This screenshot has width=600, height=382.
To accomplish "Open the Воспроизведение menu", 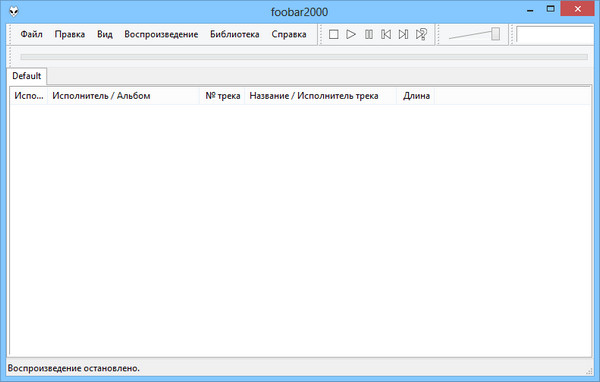I will pyautogui.click(x=161, y=34).
